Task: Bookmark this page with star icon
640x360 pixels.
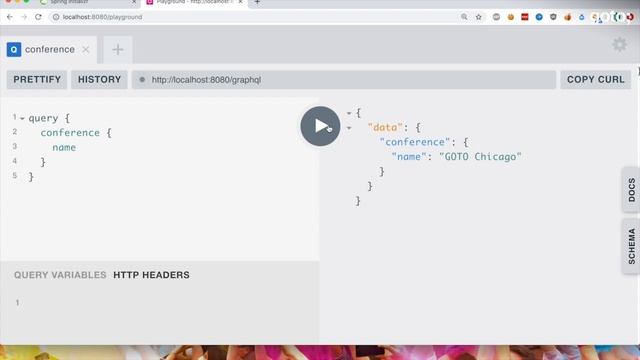Action: [x=479, y=17]
